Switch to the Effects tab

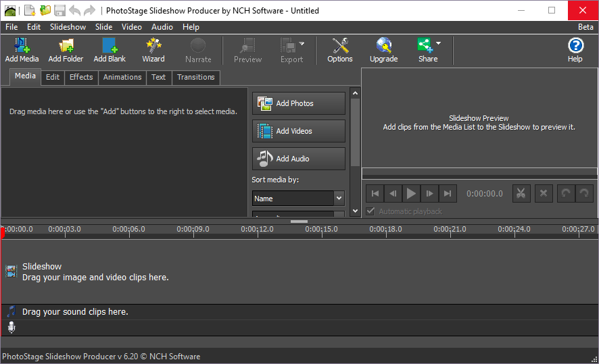(x=81, y=77)
